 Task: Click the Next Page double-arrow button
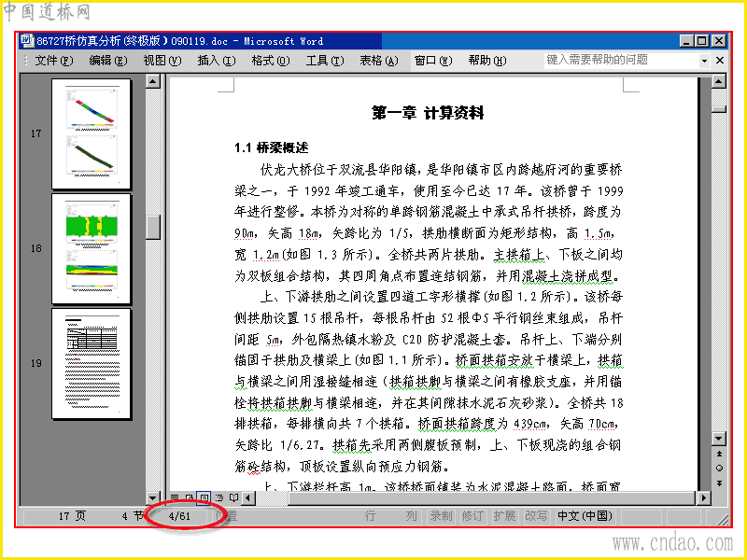pyautogui.click(x=719, y=483)
